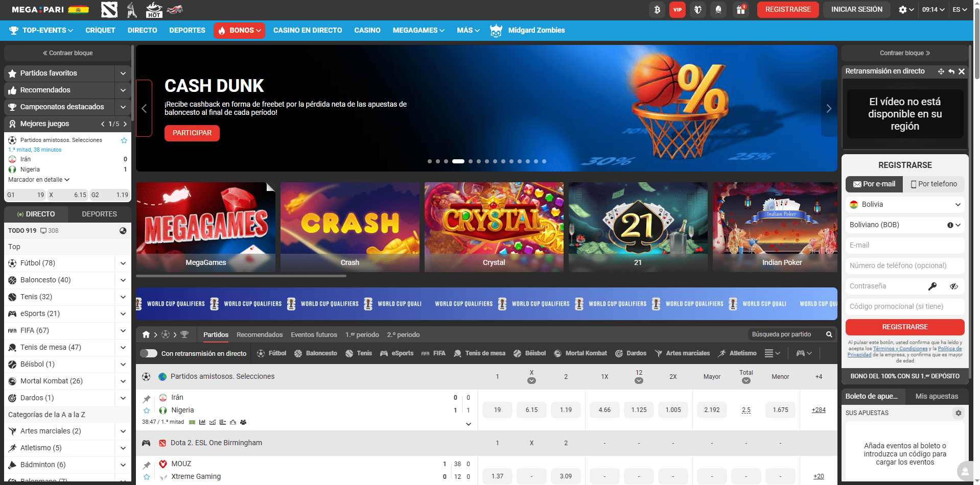This screenshot has width=980, height=485.
Task: Open CASINO EN DIRECTO menu item
Action: point(308,31)
